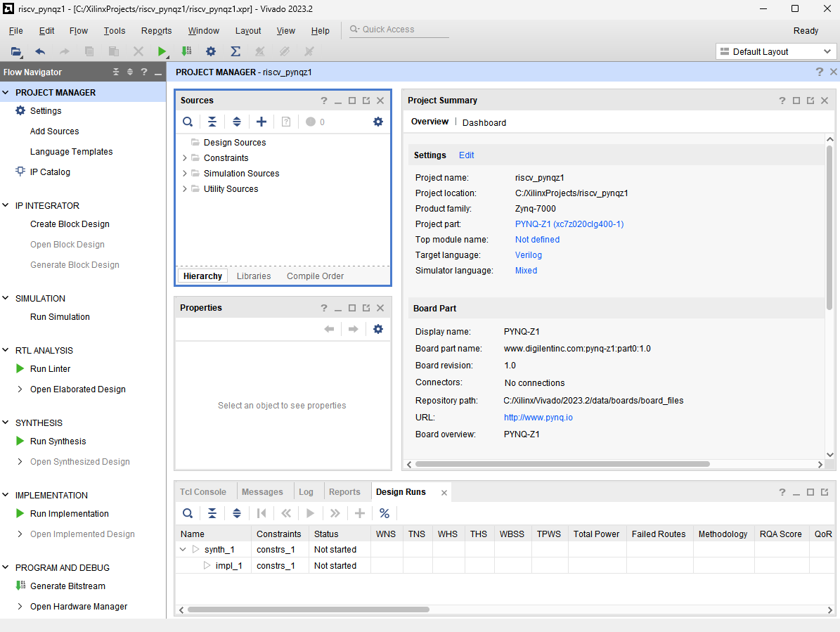Open the Sources panel settings gear
This screenshot has width=840, height=632.
coord(378,122)
